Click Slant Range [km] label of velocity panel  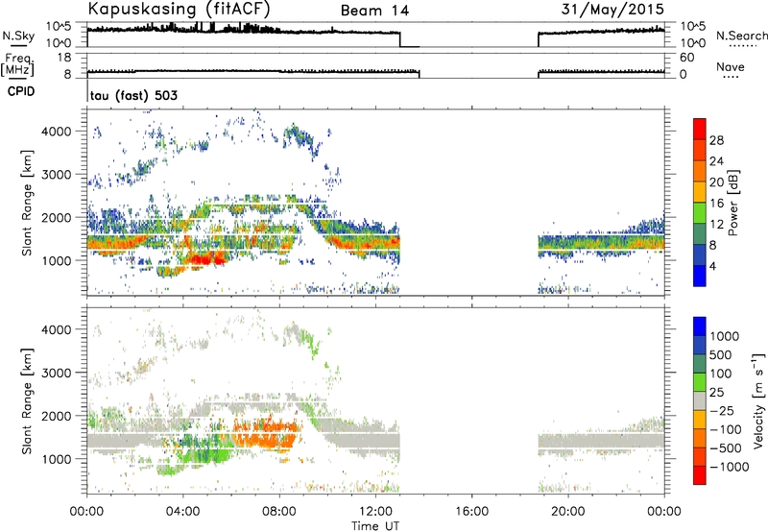click(x=27, y=400)
